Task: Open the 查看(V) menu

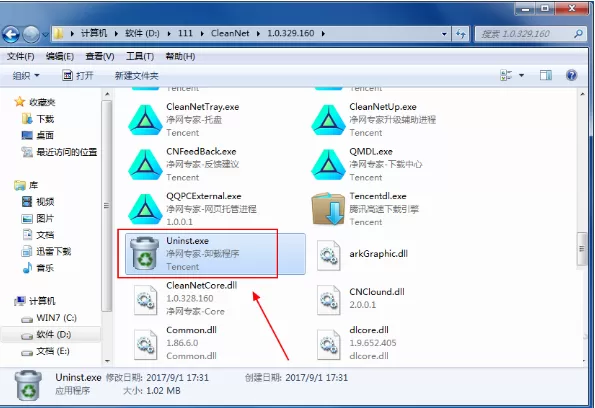Action: click(x=100, y=57)
